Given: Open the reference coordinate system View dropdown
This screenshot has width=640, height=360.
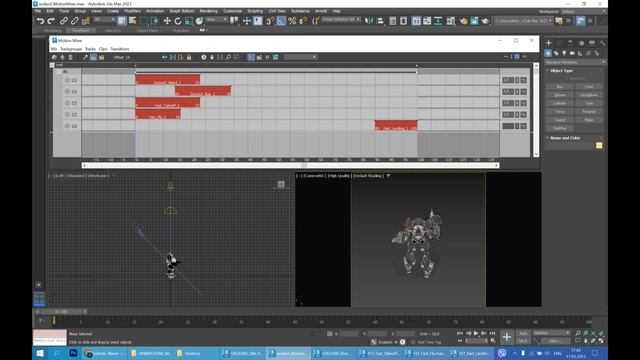Looking at the screenshot, I should pos(216,20).
